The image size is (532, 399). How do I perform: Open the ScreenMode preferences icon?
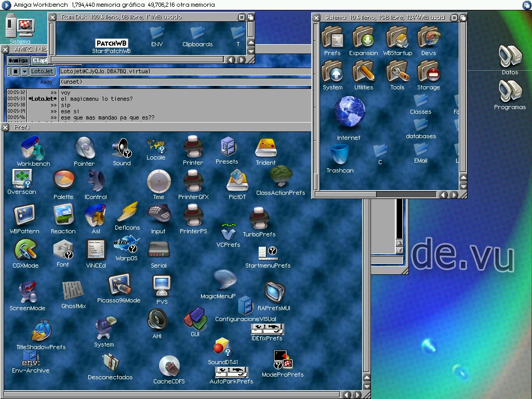point(27,293)
